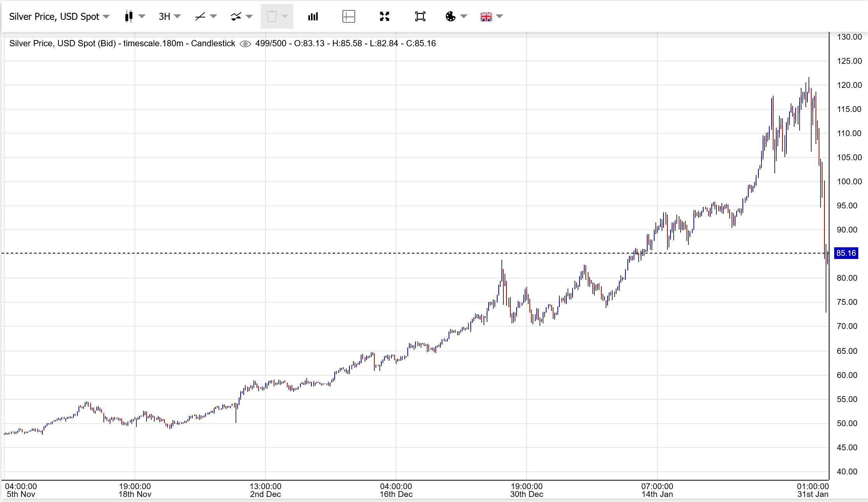Toggle series visibility eye icon
868x502 pixels.
(245, 44)
